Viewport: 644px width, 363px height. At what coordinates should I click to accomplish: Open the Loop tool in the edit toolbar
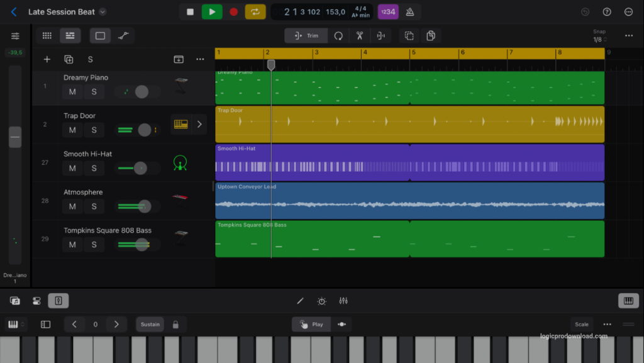pos(338,36)
